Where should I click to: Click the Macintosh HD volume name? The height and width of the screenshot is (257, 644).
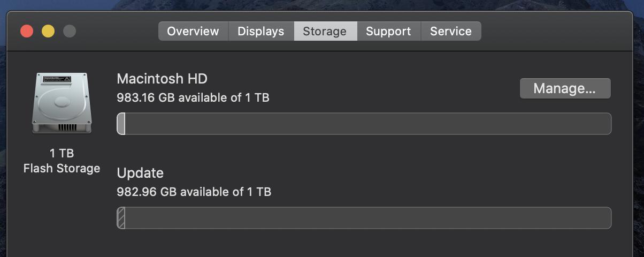(162, 79)
